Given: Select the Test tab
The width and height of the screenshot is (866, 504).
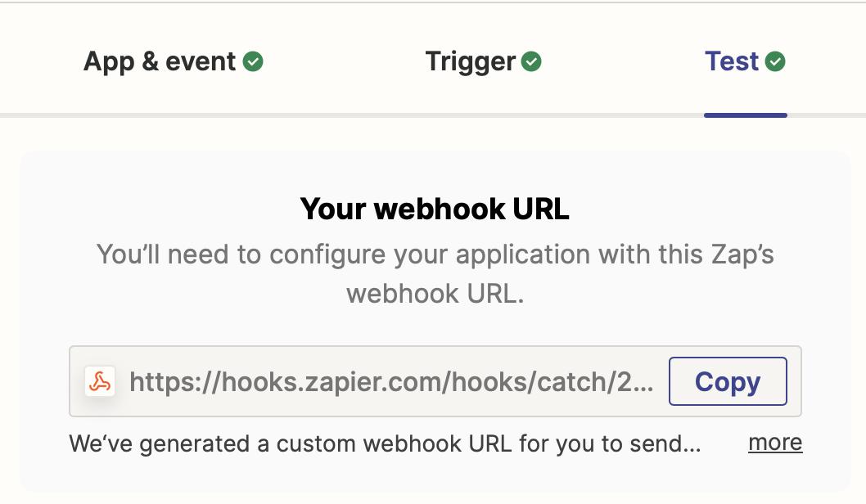Looking at the screenshot, I should pyautogui.click(x=745, y=61).
